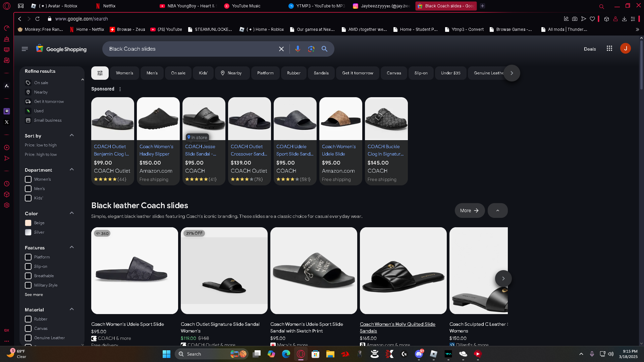Viewport: 644px width, 362px height.
Task: Open File Explorer from the taskbar
Action: (330, 354)
